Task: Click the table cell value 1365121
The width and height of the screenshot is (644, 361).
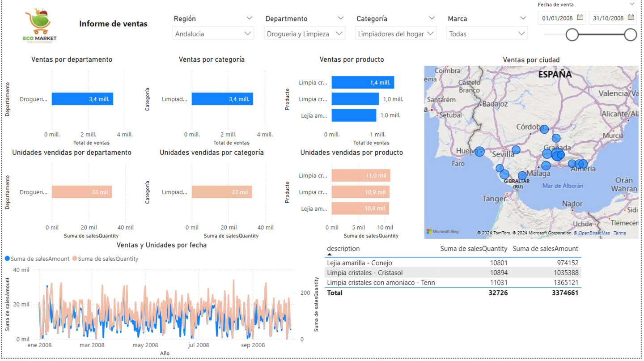Action: [x=564, y=283]
